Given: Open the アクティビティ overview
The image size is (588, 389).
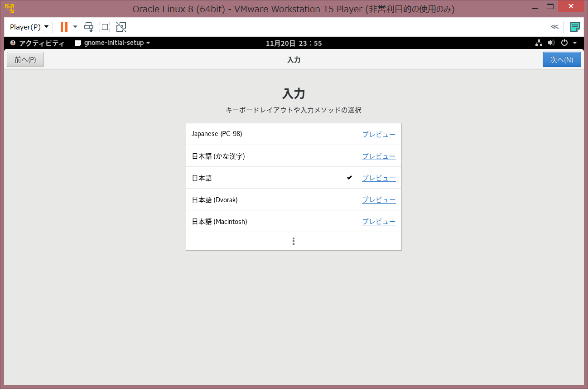Looking at the screenshot, I should click(x=37, y=43).
